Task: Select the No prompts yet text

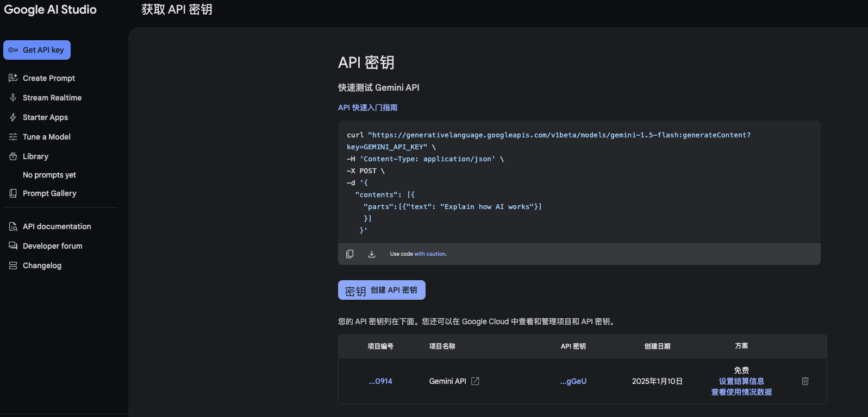Action: click(x=49, y=175)
